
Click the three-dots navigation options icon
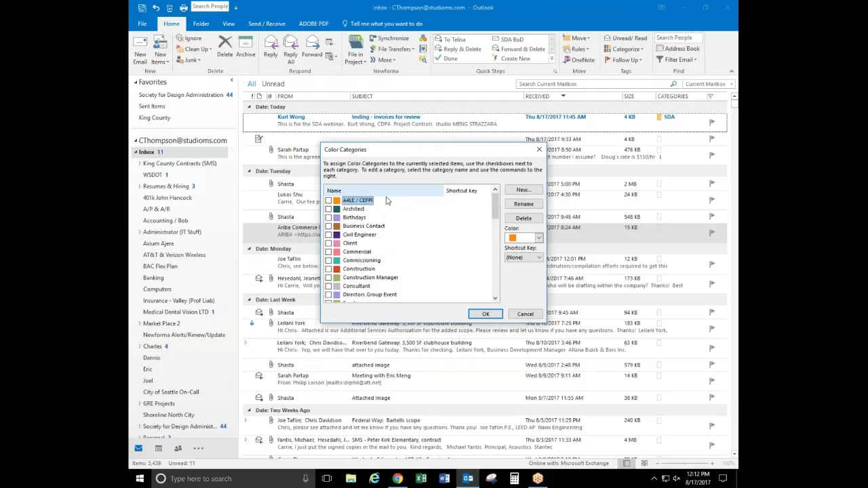[x=198, y=448]
